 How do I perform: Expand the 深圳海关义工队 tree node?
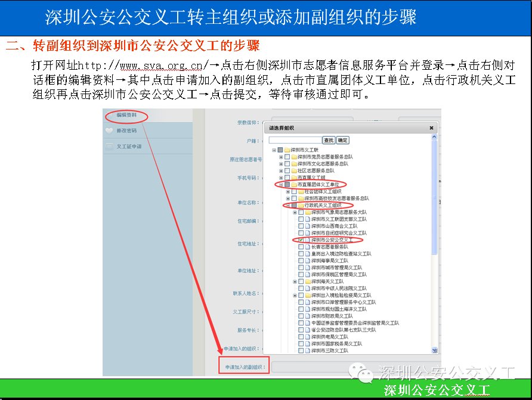(293, 280)
